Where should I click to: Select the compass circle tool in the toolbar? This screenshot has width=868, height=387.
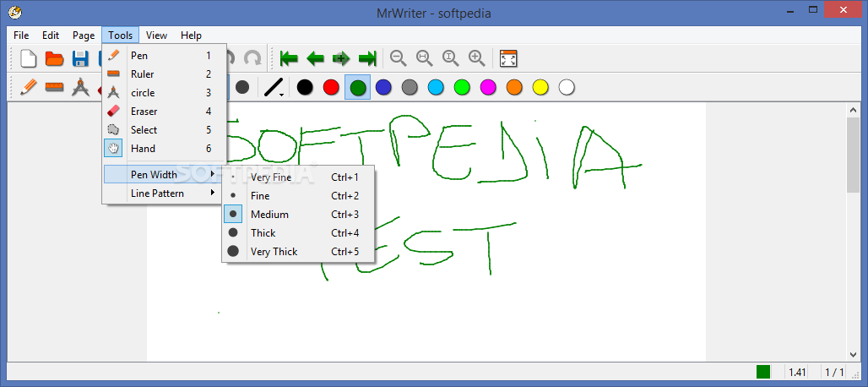click(81, 88)
